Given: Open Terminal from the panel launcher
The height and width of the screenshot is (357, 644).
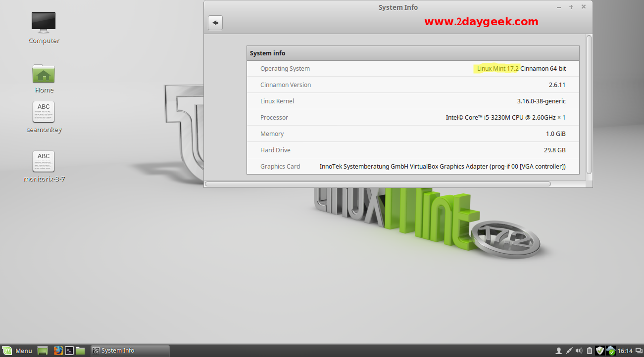Looking at the screenshot, I should click(x=69, y=351).
